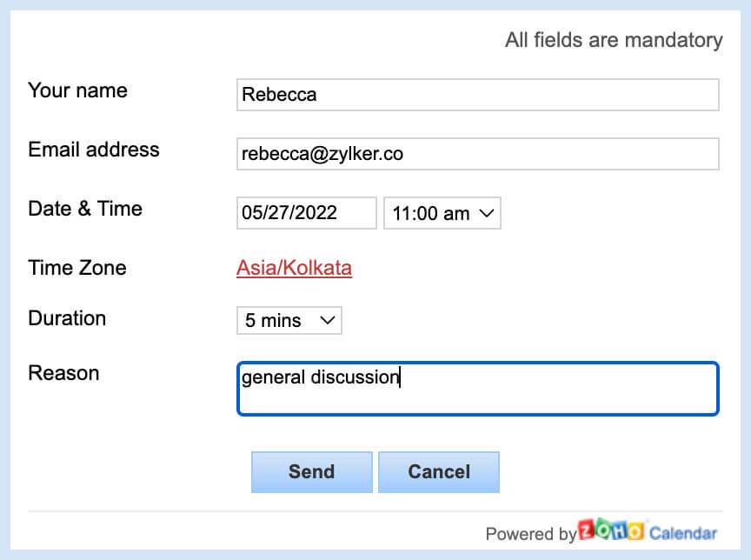Select the date field showing 05/27/2022
The height and width of the screenshot is (560, 751).
tap(306, 213)
